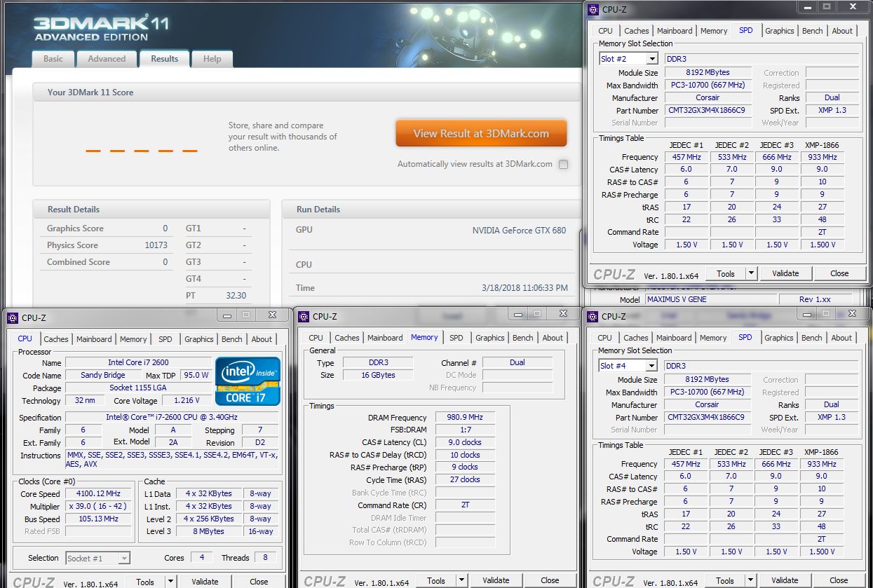Image resolution: width=873 pixels, height=588 pixels.
Task: Open Slot #4 memory slot dropdown
Action: point(652,366)
